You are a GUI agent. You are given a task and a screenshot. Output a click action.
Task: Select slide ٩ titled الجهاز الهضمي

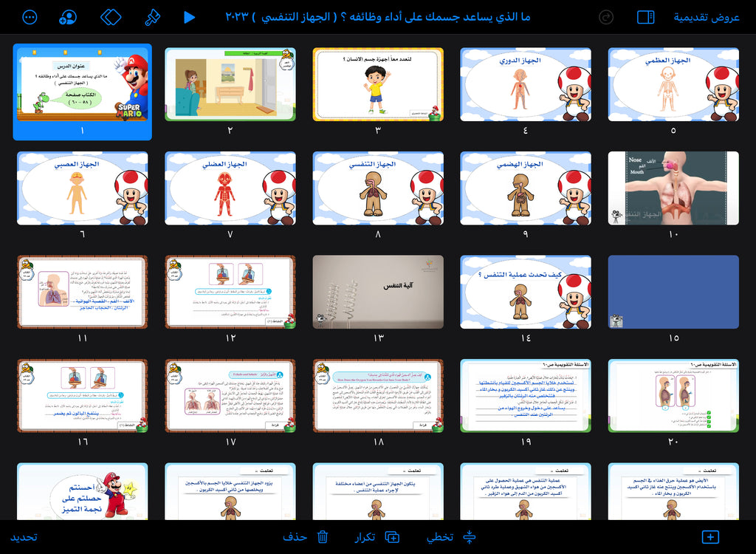click(x=526, y=188)
